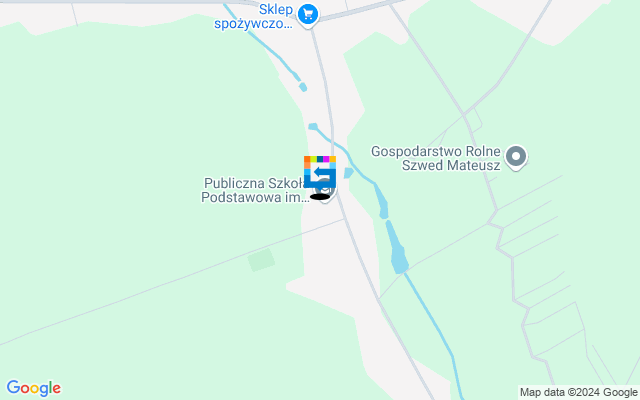Click the orange top-left corner square of marker
Viewport: 640px width, 400px height.
pos(307,159)
